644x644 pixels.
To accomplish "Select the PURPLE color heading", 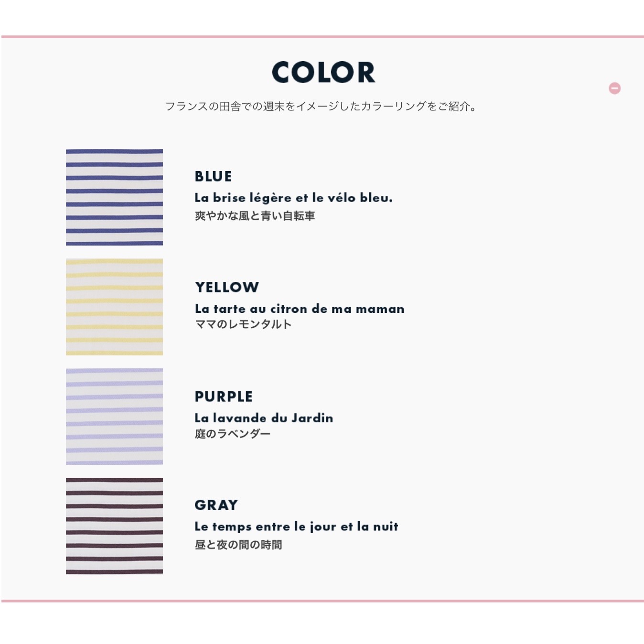I will (x=224, y=397).
